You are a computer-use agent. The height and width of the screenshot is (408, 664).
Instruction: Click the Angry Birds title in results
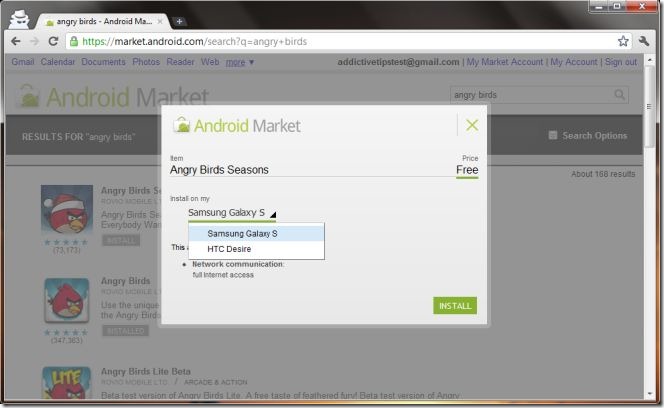pyautogui.click(x=125, y=281)
